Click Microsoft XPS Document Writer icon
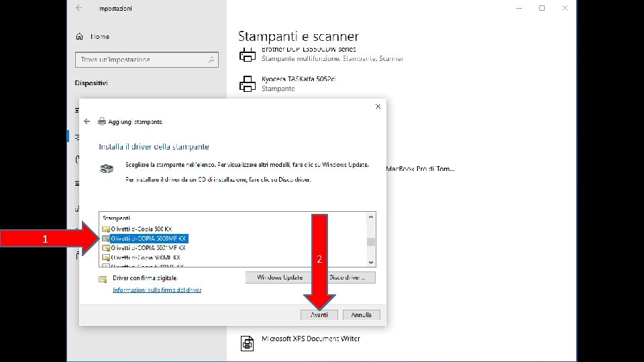644x362 pixels. 248,343
